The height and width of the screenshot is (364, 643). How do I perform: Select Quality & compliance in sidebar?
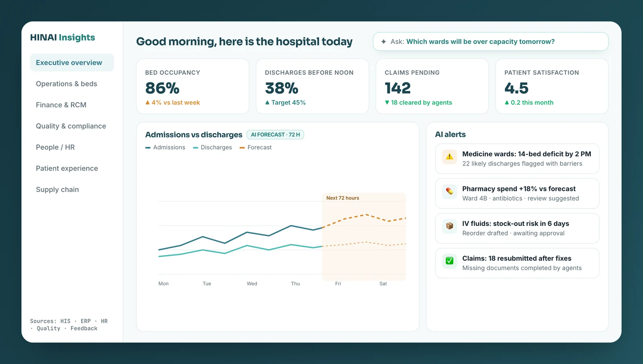[x=72, y=126]
